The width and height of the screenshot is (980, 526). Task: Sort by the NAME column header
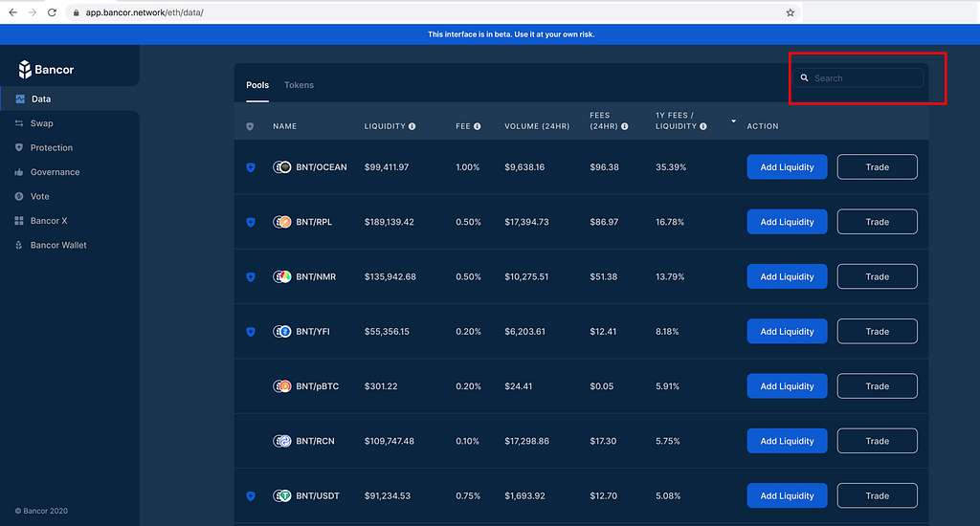pos(284,126)
